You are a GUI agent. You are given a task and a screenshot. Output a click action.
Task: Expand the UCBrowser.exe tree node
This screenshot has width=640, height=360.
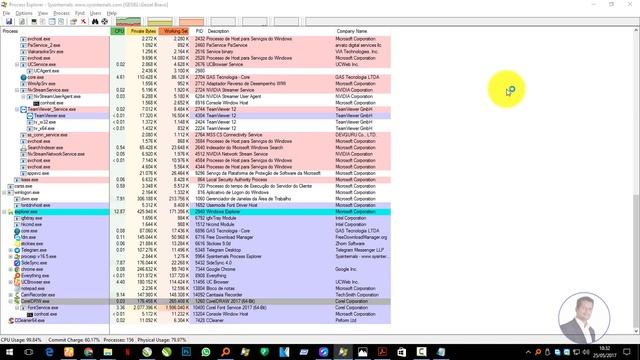(11, 282)
